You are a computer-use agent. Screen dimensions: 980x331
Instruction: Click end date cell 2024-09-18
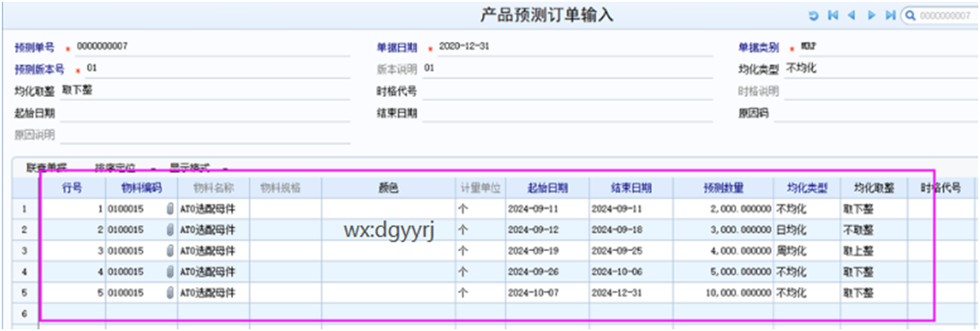(632, 231)
